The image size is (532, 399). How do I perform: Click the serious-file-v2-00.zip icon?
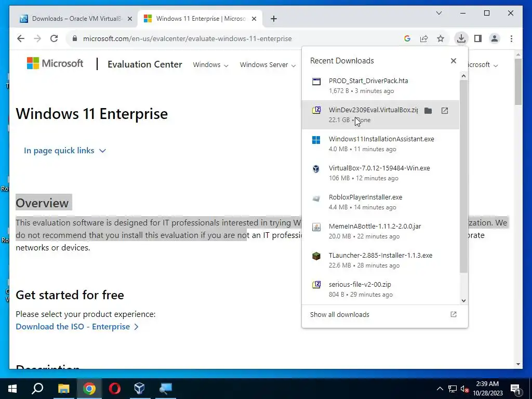[316, 285]
